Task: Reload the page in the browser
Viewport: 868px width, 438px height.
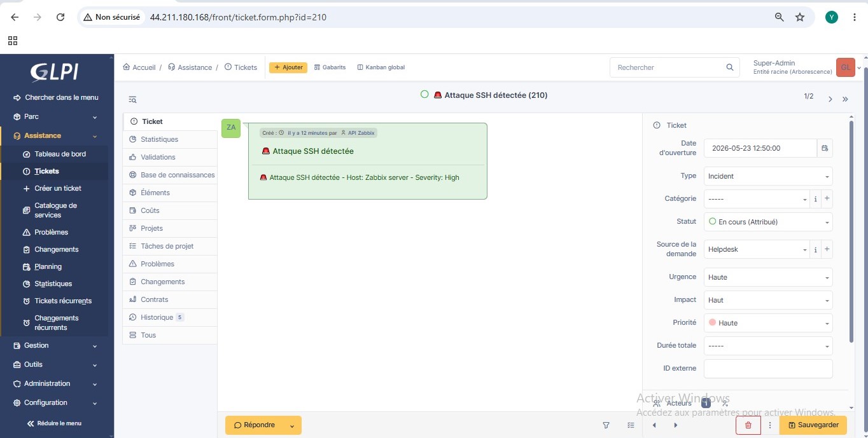Action: [x=60, y=17]
